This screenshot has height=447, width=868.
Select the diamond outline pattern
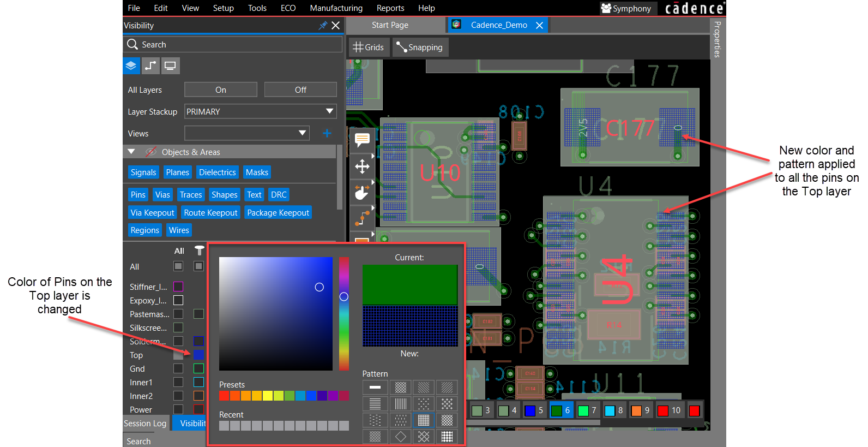401,436
